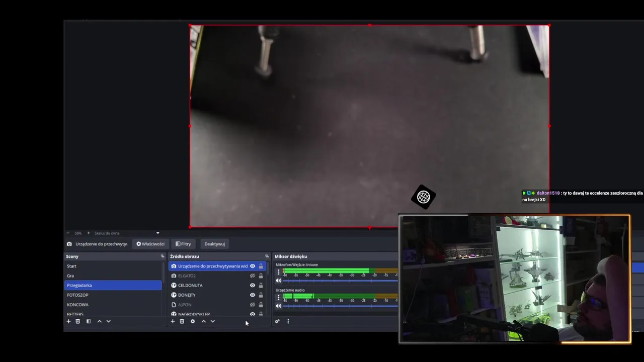
Task: Add a new source in Źródła obrazu
Action: click(173, 321)
